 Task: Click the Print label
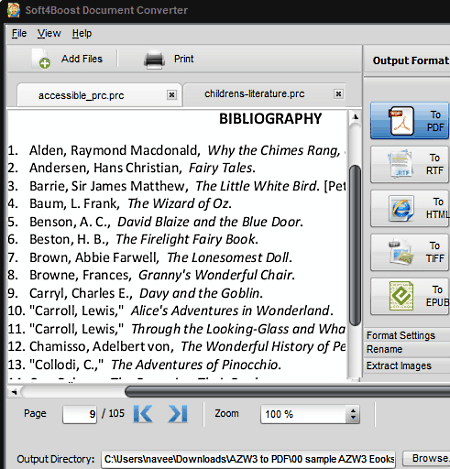tap(184, 59)
